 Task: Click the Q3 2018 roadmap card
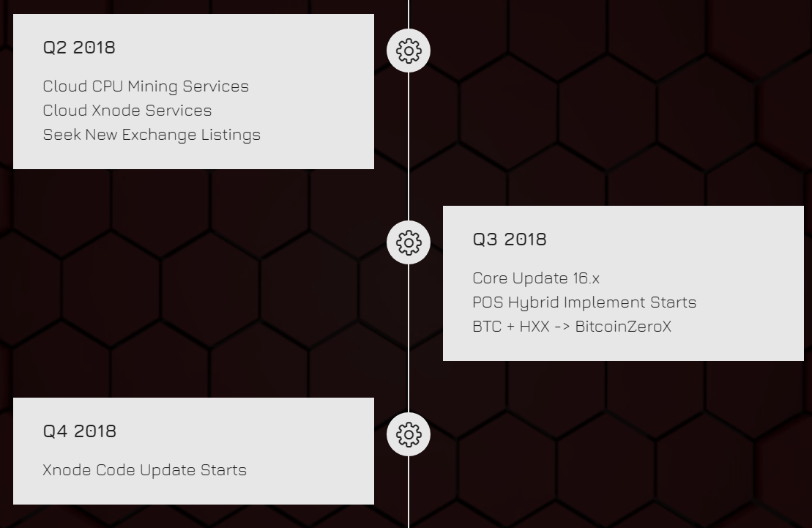[x=624, y=283]
